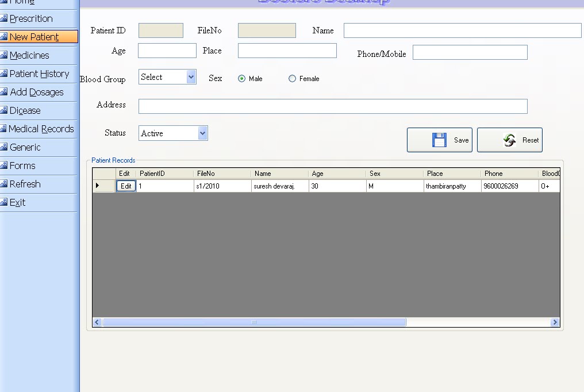Click Edit on suresh devaraj's record
Screen dimensions: 584x392
(126, 185)
